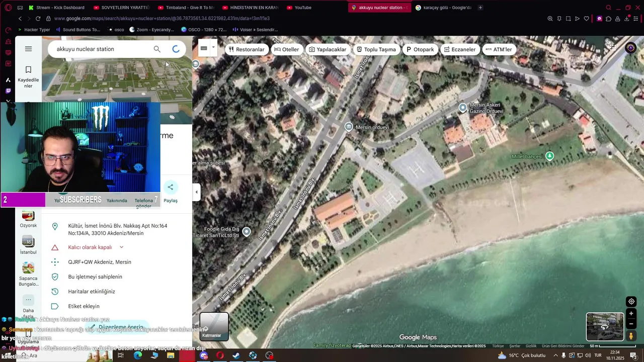Click Haritalar etkinliğiniz
The height and width of the screenshot is (362, 644).
tap(92, 292)
